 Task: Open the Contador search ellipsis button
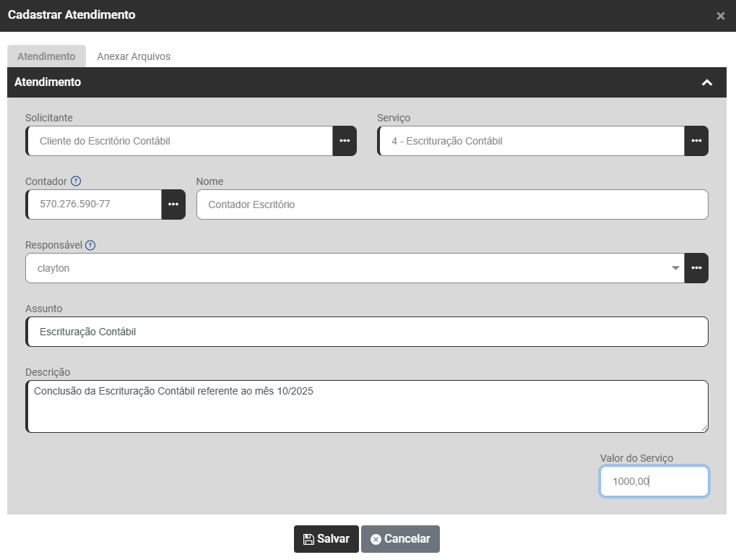tap(173, 204)
